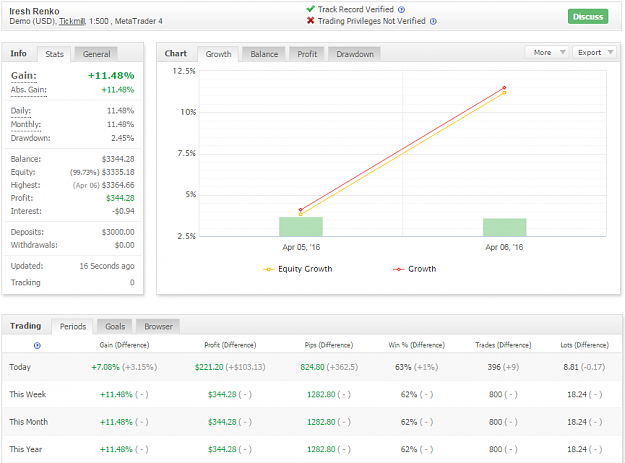The height and width of the screenshot is (463, 625).
Task: Click the 2.45% drawdown value
Action: 123,138
